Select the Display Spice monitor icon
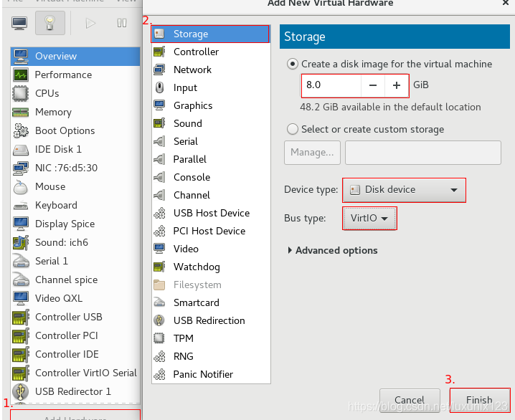Viewport: 515px width, 420px height. [x=20, y=224]
